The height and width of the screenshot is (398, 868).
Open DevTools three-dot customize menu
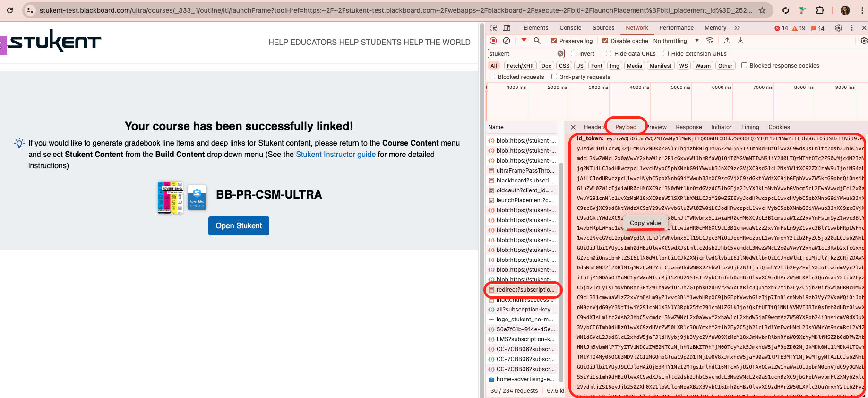pos(852,28)
